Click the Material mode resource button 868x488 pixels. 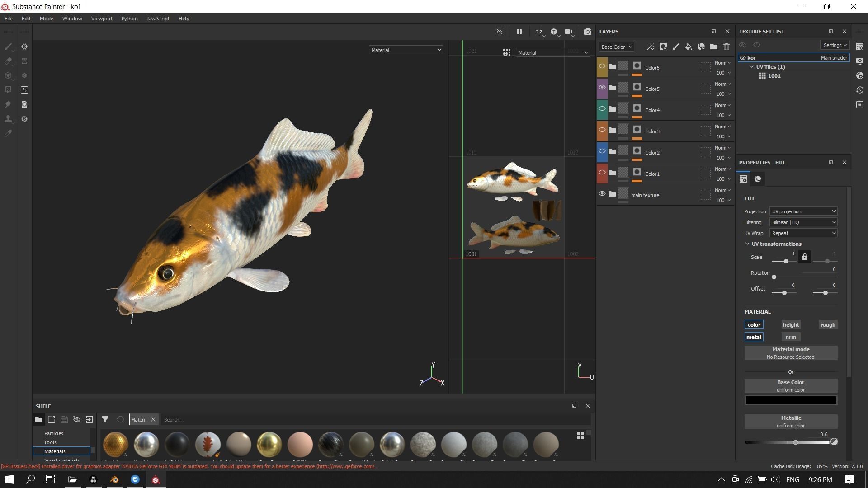[x=791, y=353]
